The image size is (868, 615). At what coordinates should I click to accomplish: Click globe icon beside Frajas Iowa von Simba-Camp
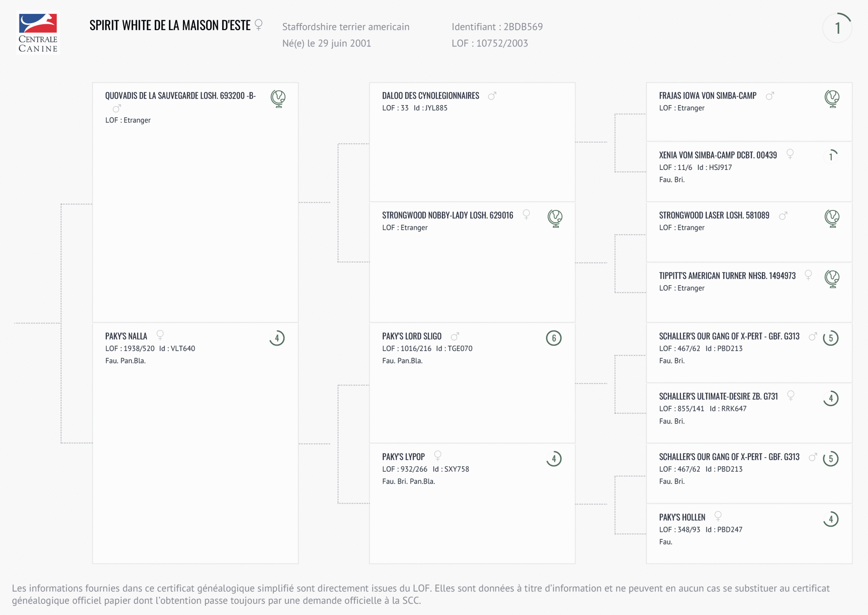click(x=832, y=98)
